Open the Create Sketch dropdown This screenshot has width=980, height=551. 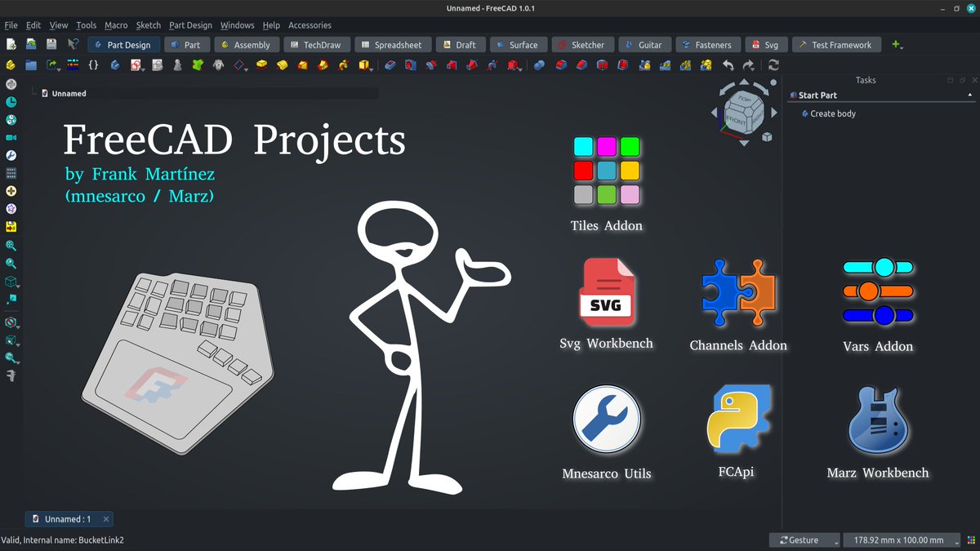coord(143,69)
